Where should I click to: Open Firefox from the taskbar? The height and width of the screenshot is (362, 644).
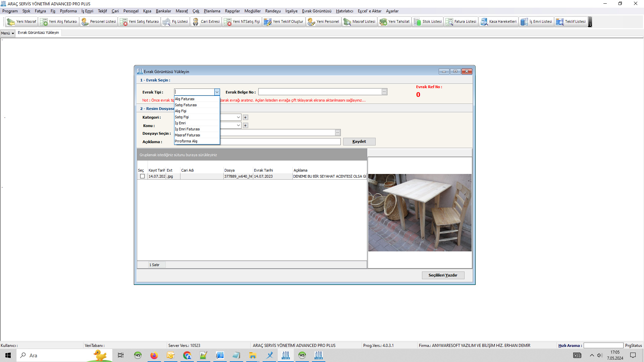[x=154, y=355]
